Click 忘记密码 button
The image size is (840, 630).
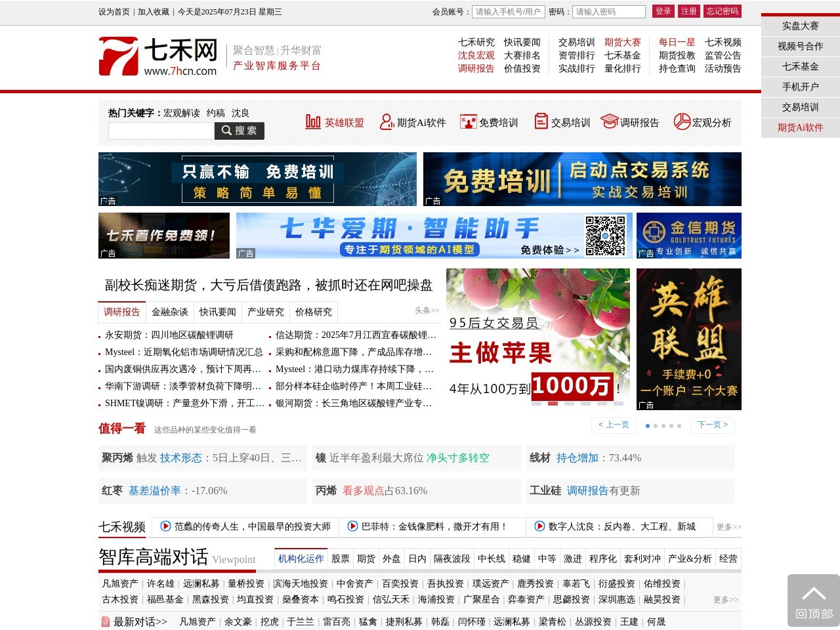pyautogui.click(x=723, y=11)
